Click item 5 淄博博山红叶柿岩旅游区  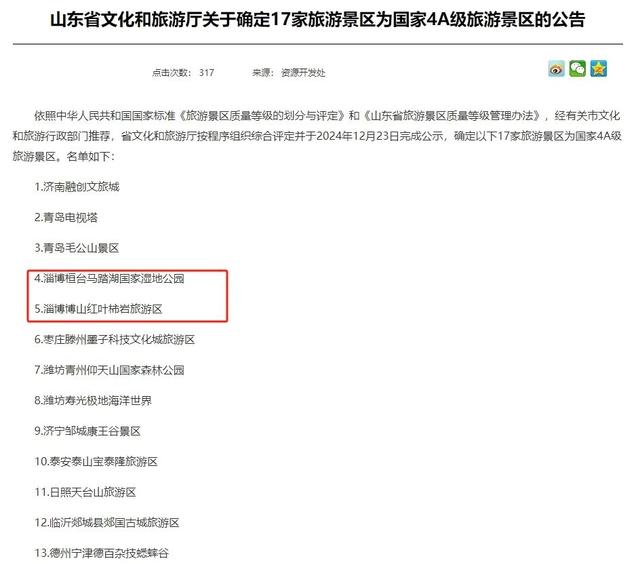click(98, 309)
